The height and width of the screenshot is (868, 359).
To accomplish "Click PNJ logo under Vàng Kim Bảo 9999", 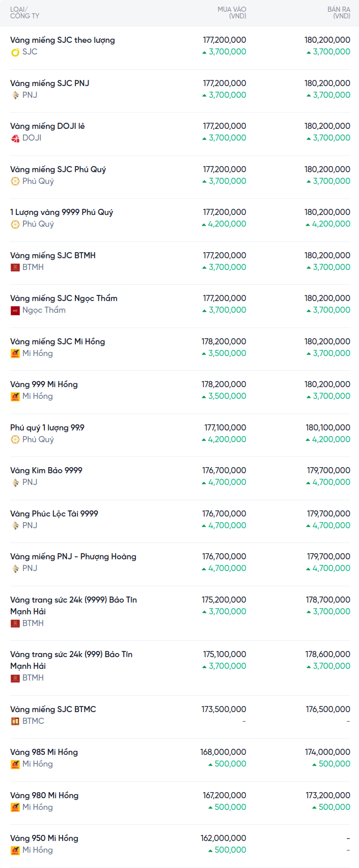I will click(15, 482).
